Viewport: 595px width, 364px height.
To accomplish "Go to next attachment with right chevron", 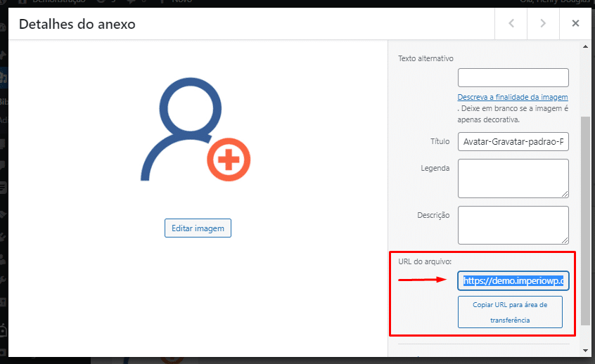I will point(543,24).
